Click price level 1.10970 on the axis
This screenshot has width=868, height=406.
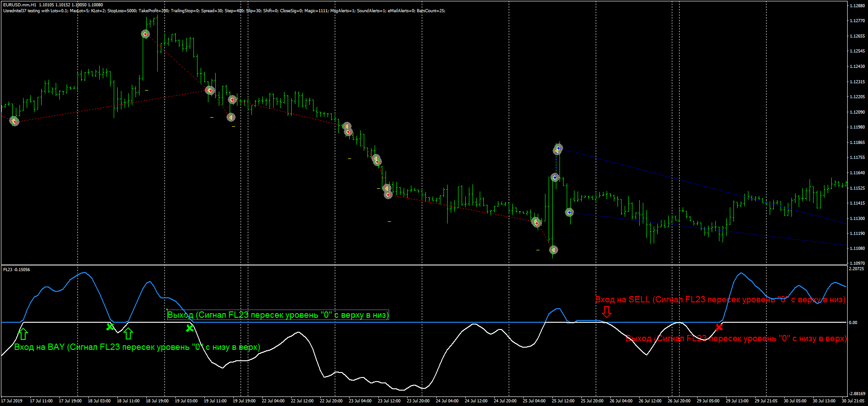point(858,263)
